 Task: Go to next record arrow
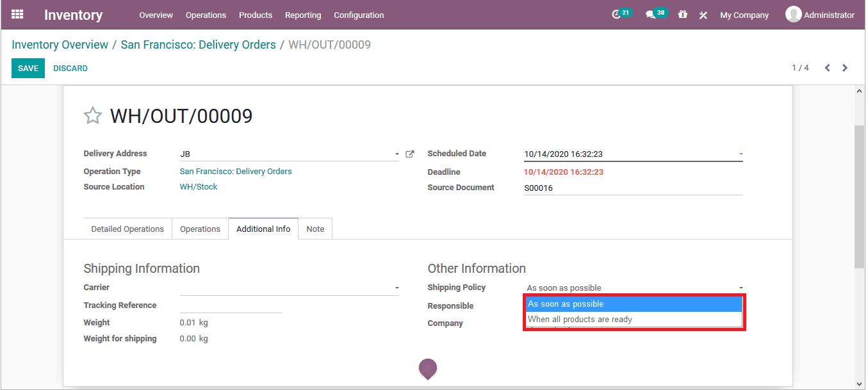coord(845,68)
